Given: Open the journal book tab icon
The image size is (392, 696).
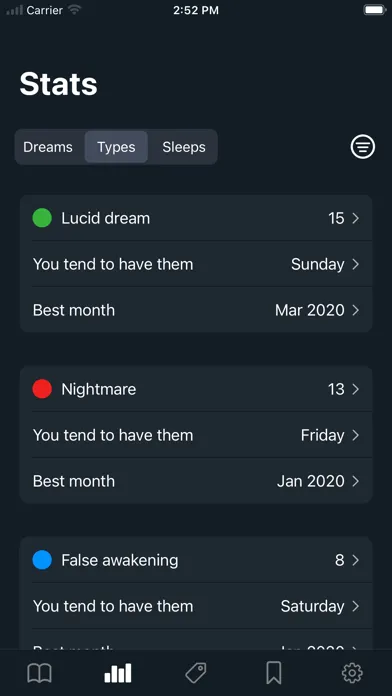Looking at the screenshot, I should coord(40,674).
